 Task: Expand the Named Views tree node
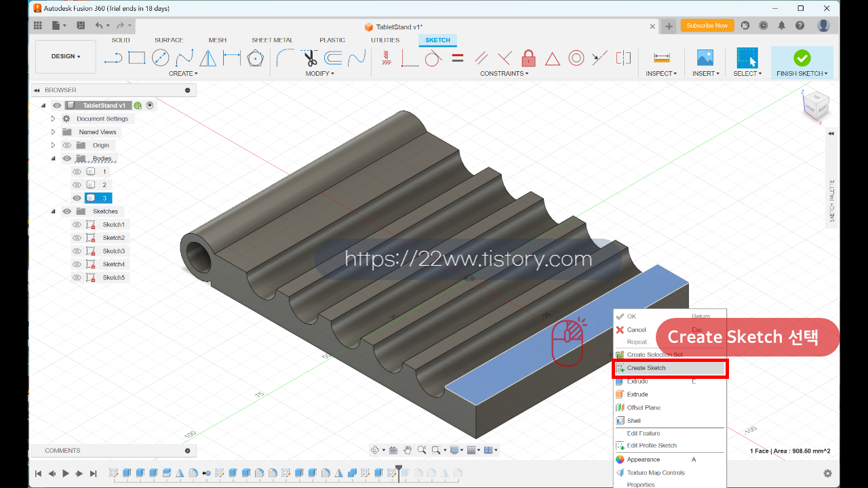[x=53, y=131]
